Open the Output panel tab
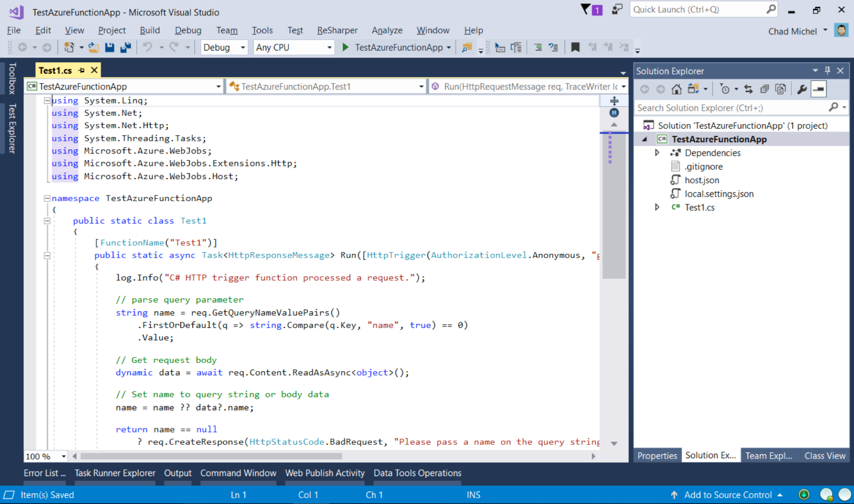854x504 pixels. point(178,473)
